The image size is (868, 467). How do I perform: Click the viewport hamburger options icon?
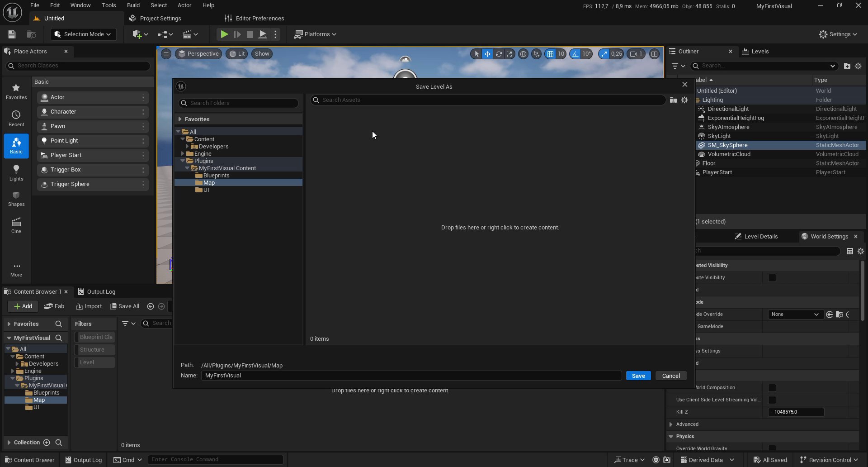pyautogui.click(x=166, y=54)
